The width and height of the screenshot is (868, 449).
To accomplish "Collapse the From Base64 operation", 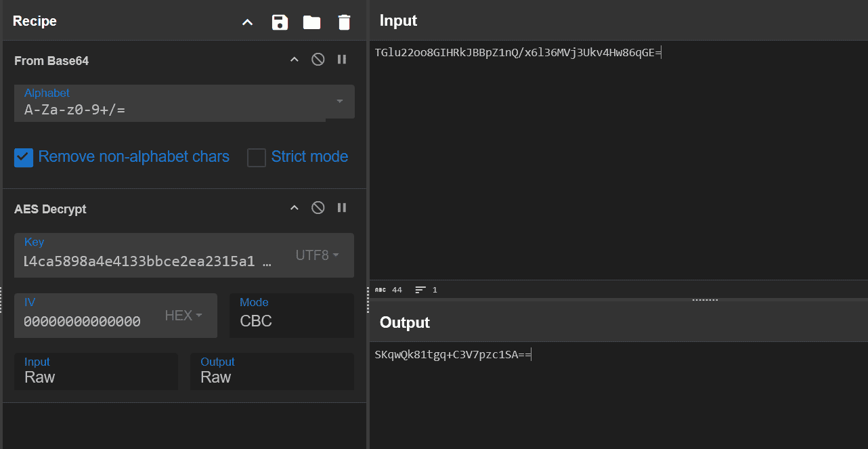I will coord(294,60).
